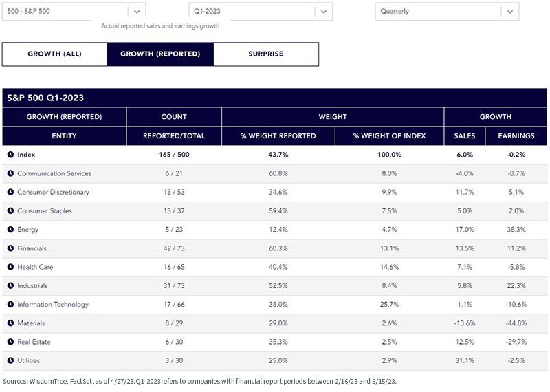The width and height of the screenshot is (550, 392).
Task: Click clock icon next to Health Care
Action: point(10,267)
